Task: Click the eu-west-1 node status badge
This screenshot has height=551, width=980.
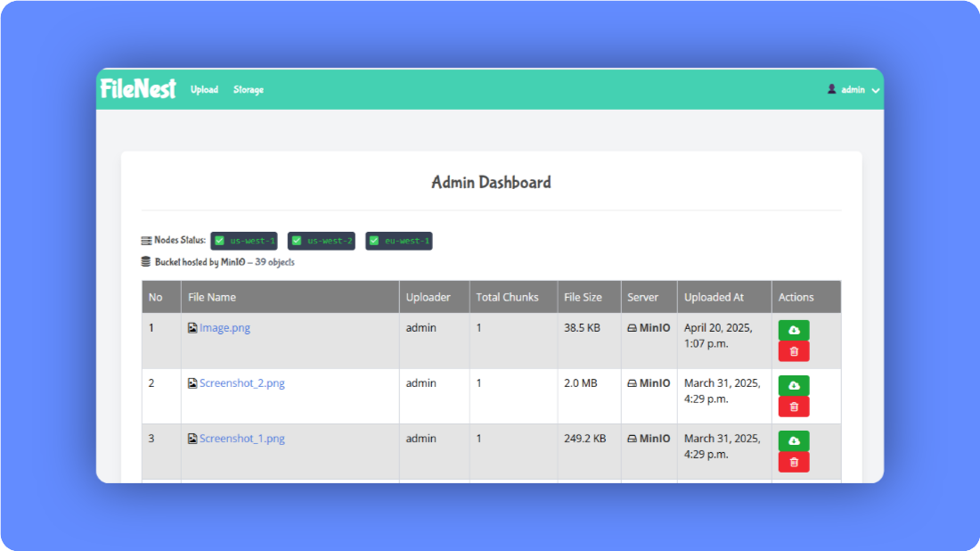Action: pos(399,241)
